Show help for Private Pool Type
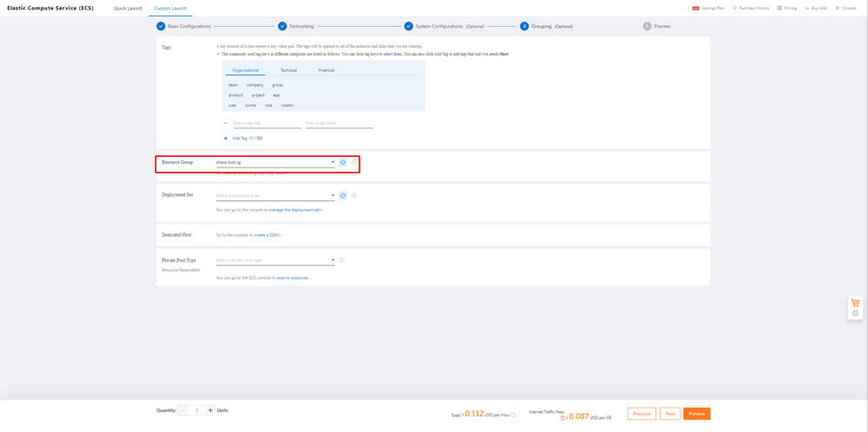Screen dimensions: 868x432 [x=342, y=260]
